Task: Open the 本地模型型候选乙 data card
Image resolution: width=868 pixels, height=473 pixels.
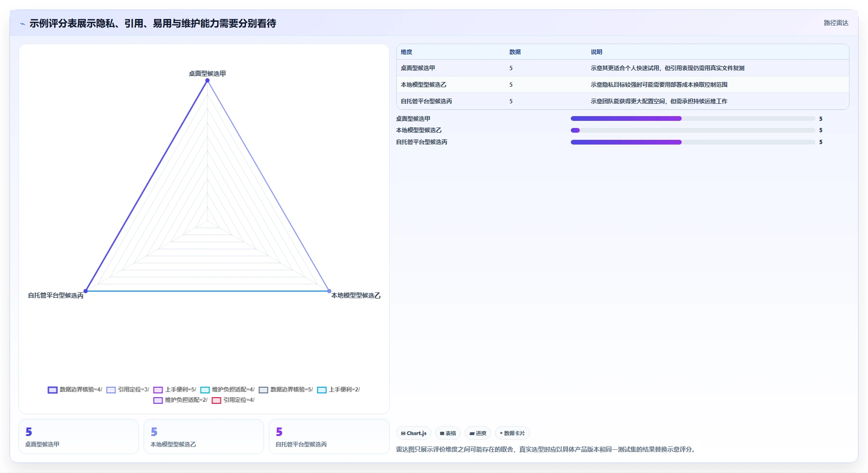Action: 204,437
